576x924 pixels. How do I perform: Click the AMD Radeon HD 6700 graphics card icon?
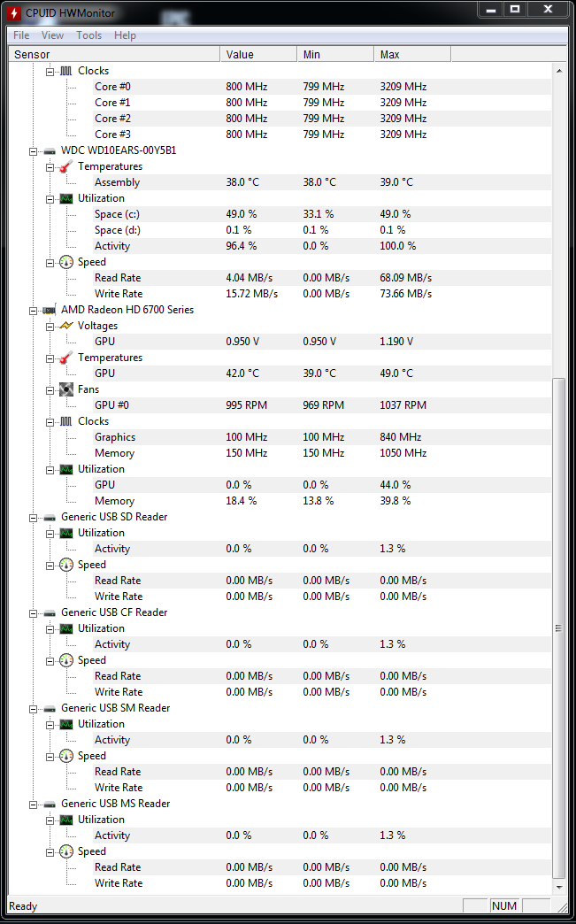(x=50, y=310)
